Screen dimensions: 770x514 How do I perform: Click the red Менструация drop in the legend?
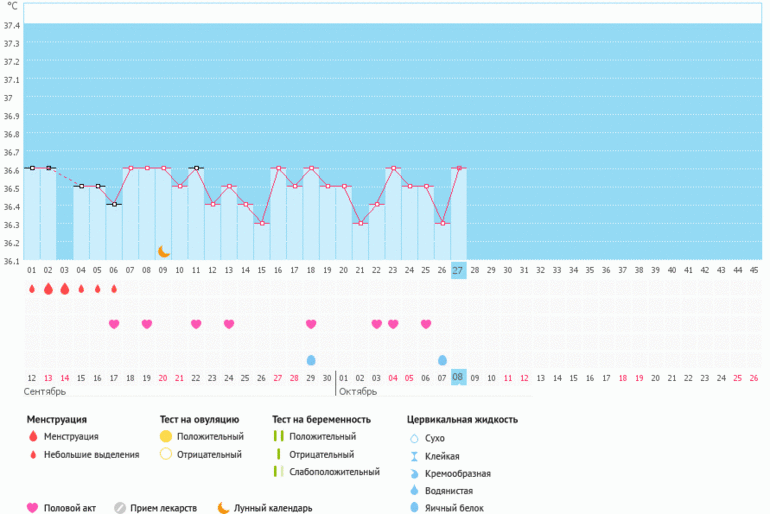click(x=32, y=437)
